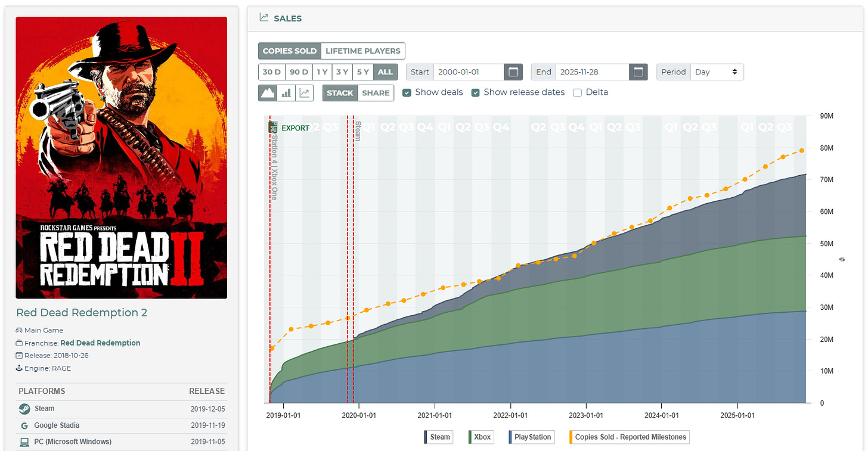Viewport: 868px width, 451px height.
Task: Click the Release: 2018-10-26 text
Action: click(x=57, y=356)
